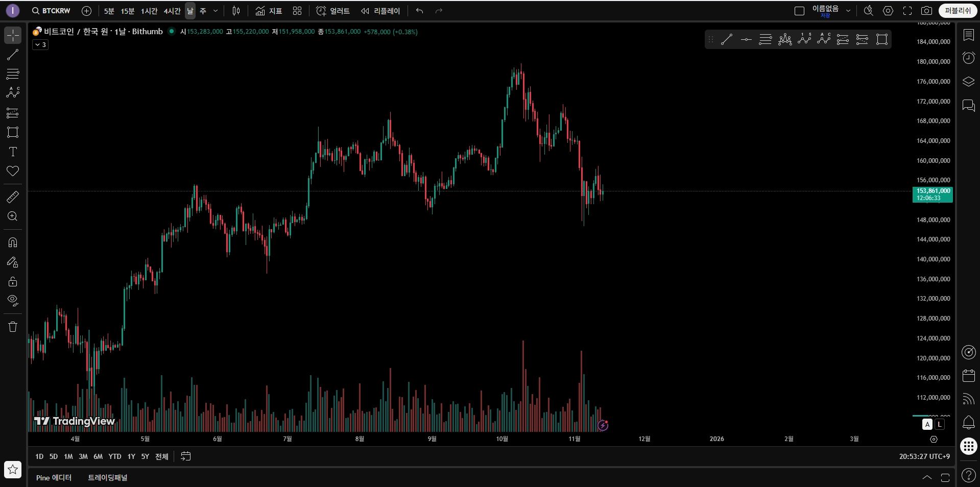Viewport: 980px width, 487px height.
Task: Open the calendar panel icon
Action: (x=969, y=376)
